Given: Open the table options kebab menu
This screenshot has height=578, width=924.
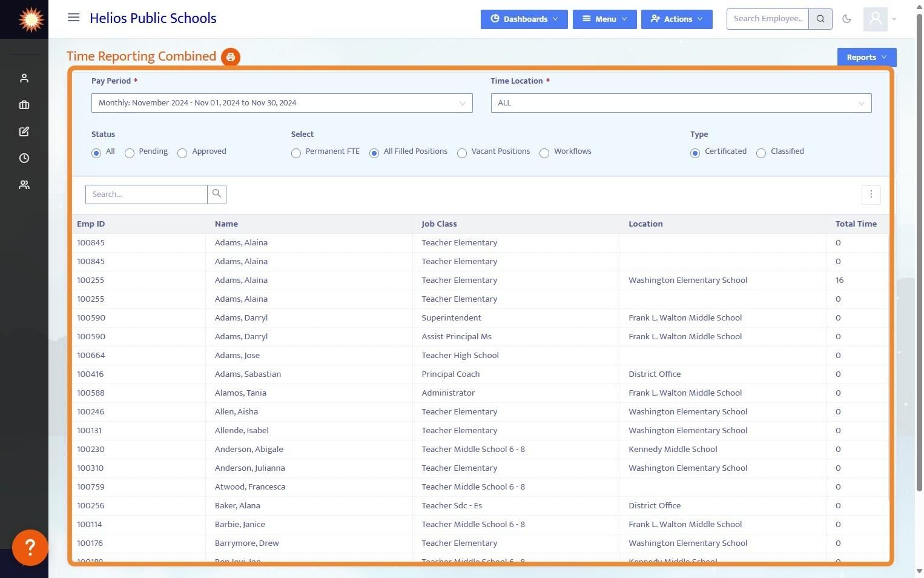Looking at the screenshot, I should click(x=871, y=194).
